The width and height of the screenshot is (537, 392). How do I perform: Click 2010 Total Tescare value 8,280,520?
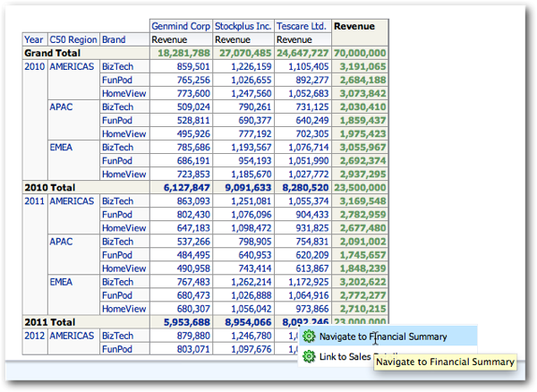point(305,188)
